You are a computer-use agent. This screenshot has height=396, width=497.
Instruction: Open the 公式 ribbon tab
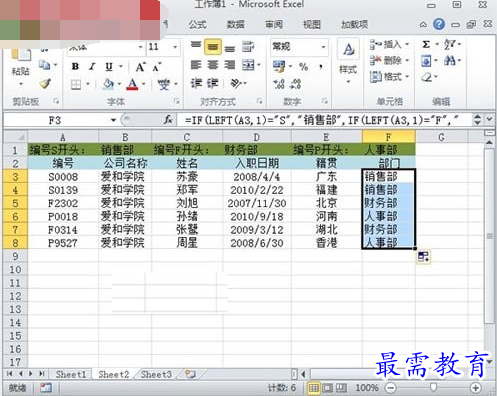click(198, 24)
